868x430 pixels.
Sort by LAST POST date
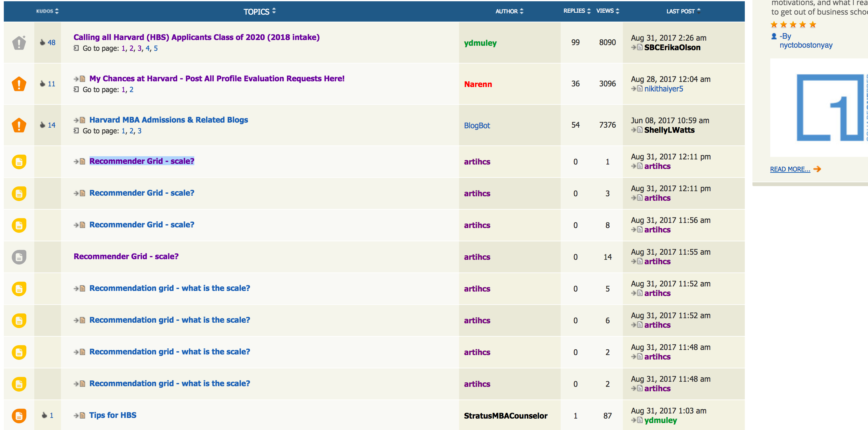[681, 11]
